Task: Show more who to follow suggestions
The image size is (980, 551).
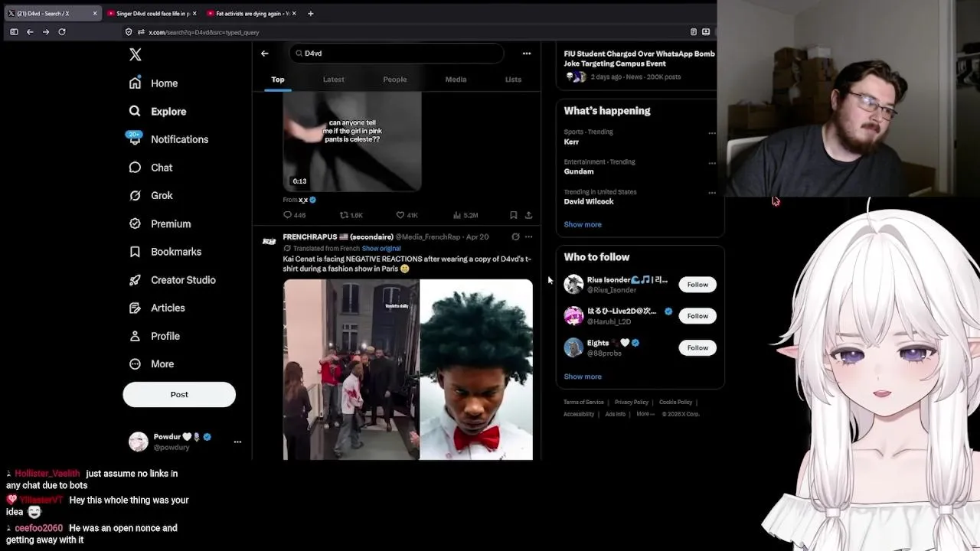Action: point(583,377)
